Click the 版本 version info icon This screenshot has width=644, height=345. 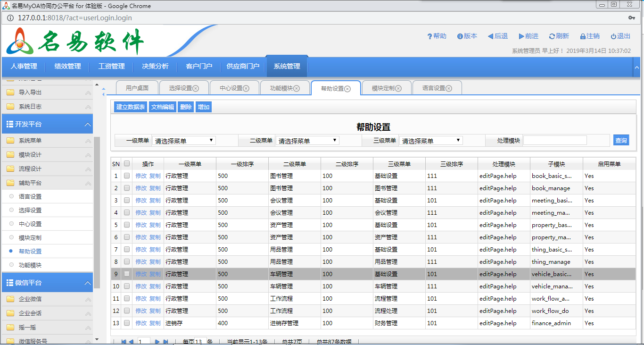[x=460, y=36]
